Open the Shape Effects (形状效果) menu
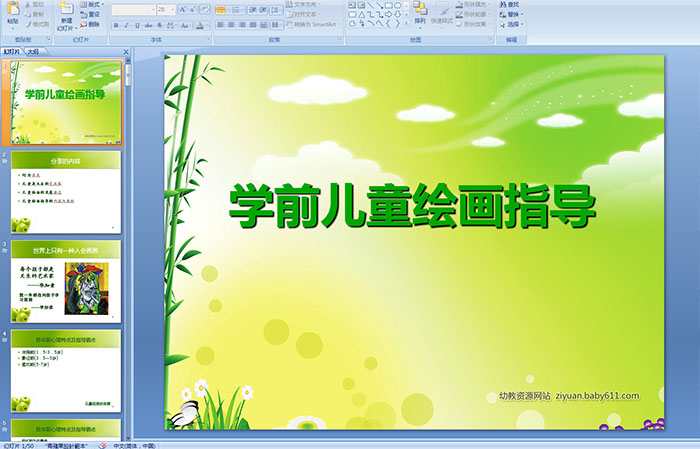 pyautogui.click(x=473, y=24)
